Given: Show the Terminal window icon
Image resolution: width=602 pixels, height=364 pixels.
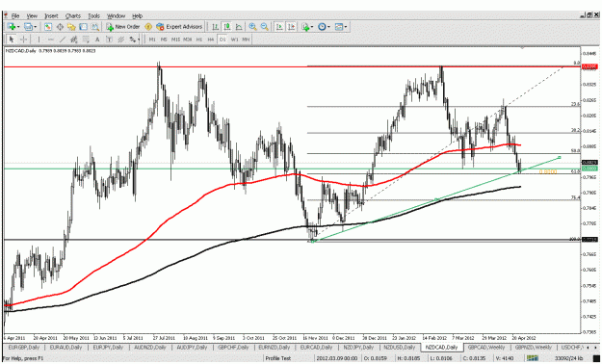Looking at the screenshot, I should [83, 27].
